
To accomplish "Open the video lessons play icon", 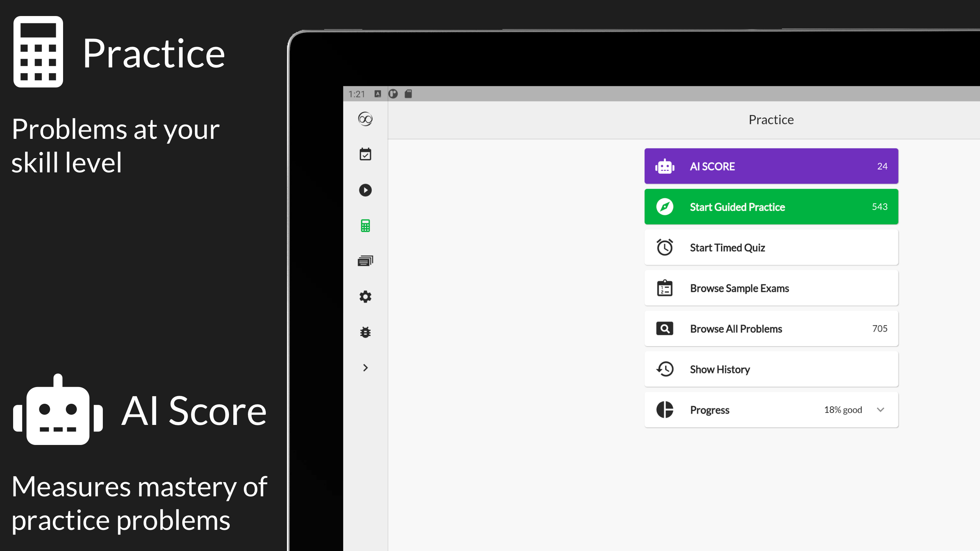I will point(365,190).
